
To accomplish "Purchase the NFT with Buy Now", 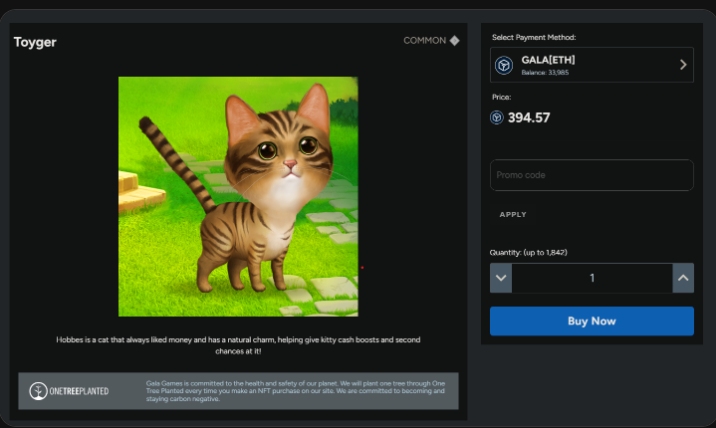I will click(x=592, y=321).
